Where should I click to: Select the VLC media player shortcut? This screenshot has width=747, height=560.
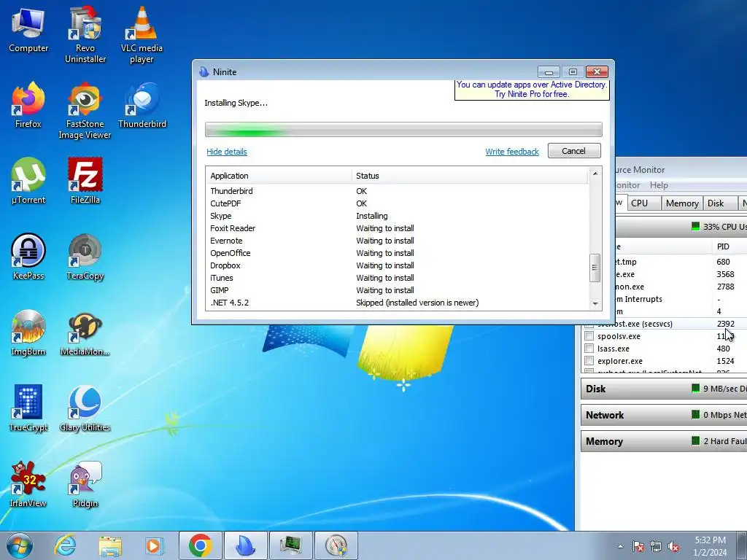[x=142, y=34]
